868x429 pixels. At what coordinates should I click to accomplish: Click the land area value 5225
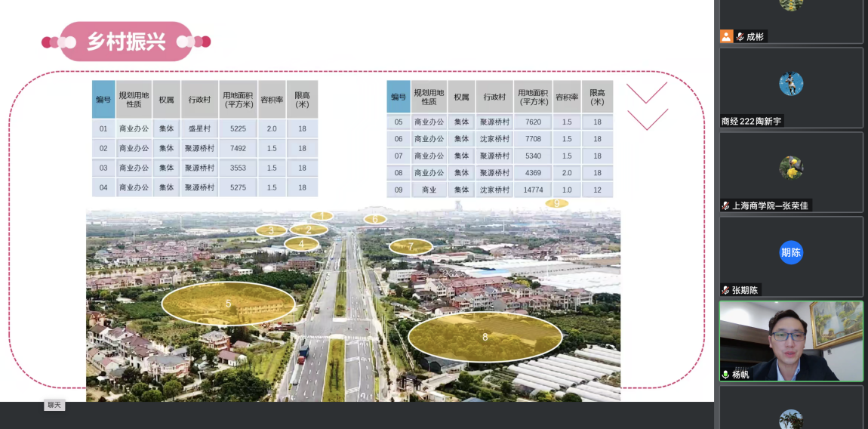pos(238,128)
